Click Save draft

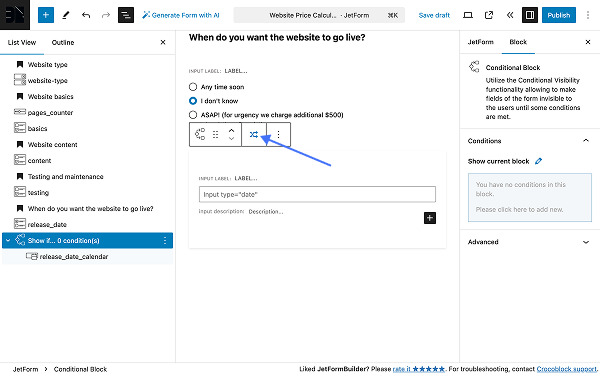[434, 15]
